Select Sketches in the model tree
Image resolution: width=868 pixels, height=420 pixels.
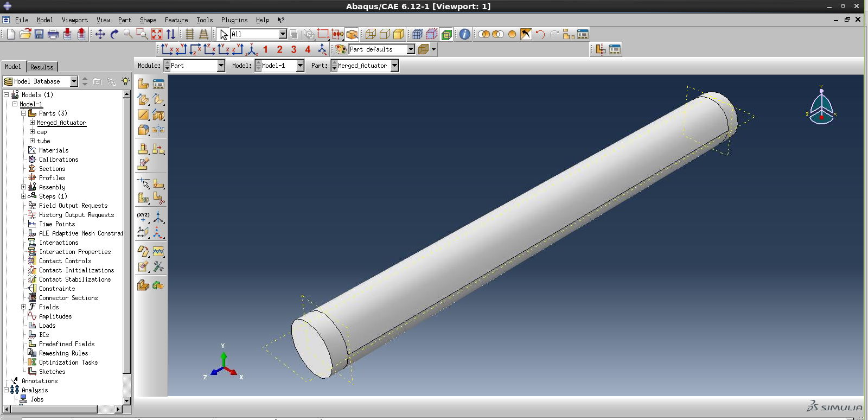click(x=52, y=372)
